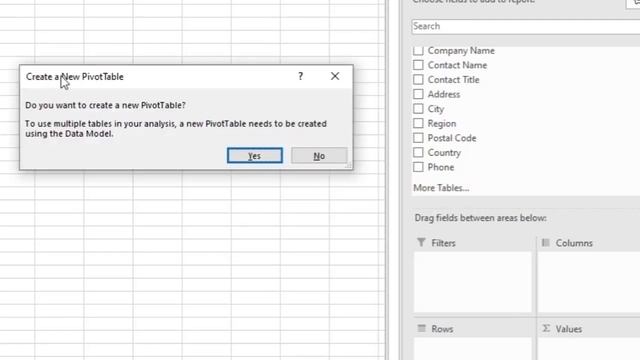Click the field Search box
This screenshot has width=640, height=360.
[526, 27]
